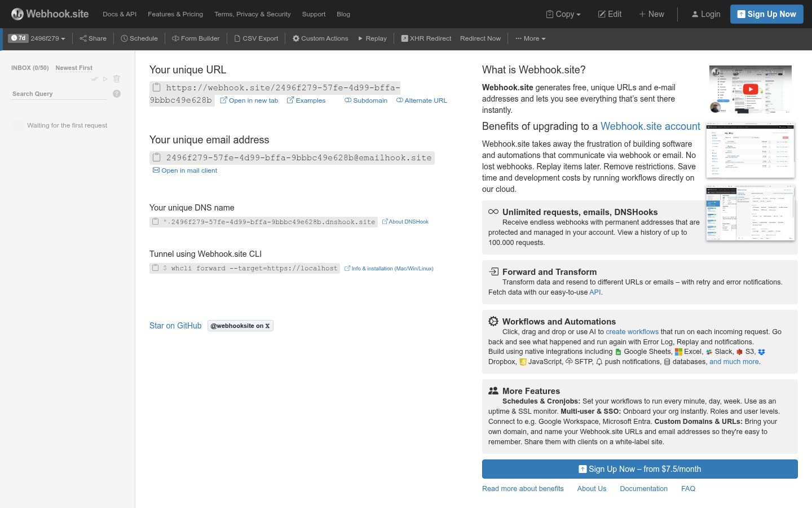Open the Copy dropdown in the header
812x508 pixels.
pyautogui.click(x=563, y=14)
